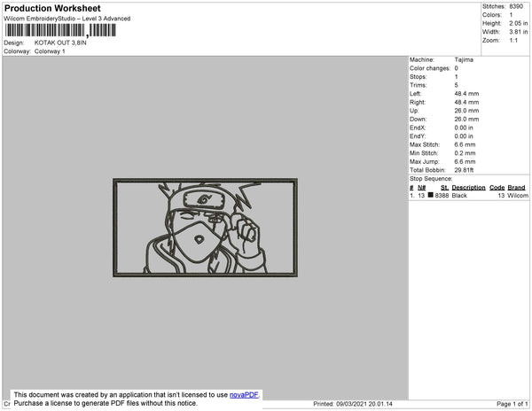Click the Right value 48.4 mm
This screenshot has width=532, height=411.
(x=466, y=102)
